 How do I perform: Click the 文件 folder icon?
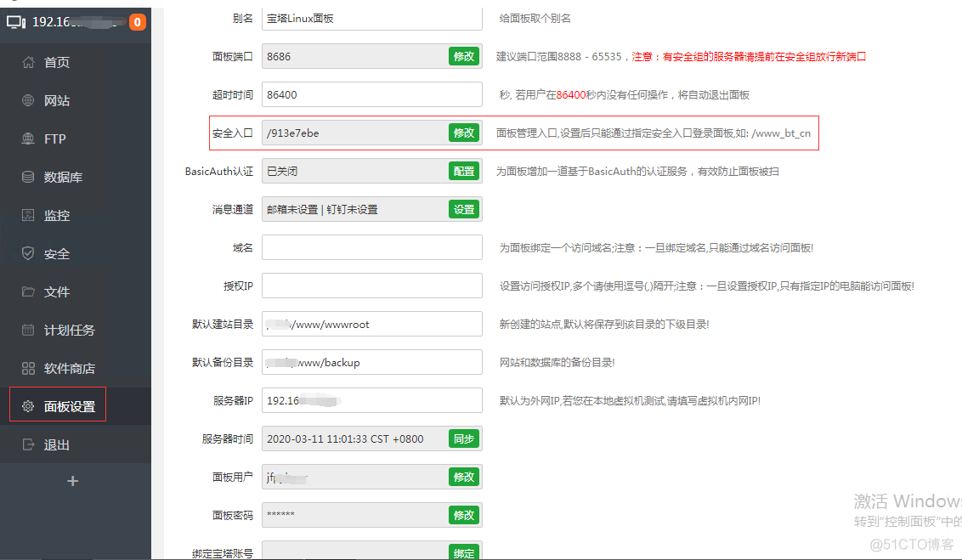click(28, 291)
